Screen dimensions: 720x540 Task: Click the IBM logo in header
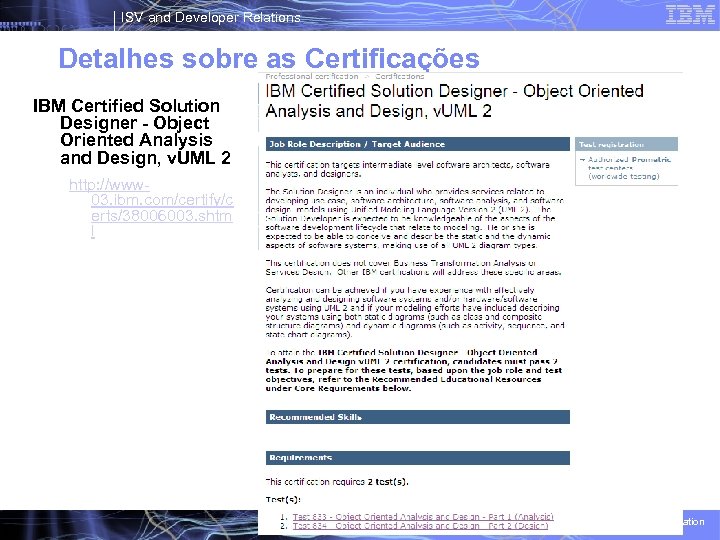coord(690,15)
